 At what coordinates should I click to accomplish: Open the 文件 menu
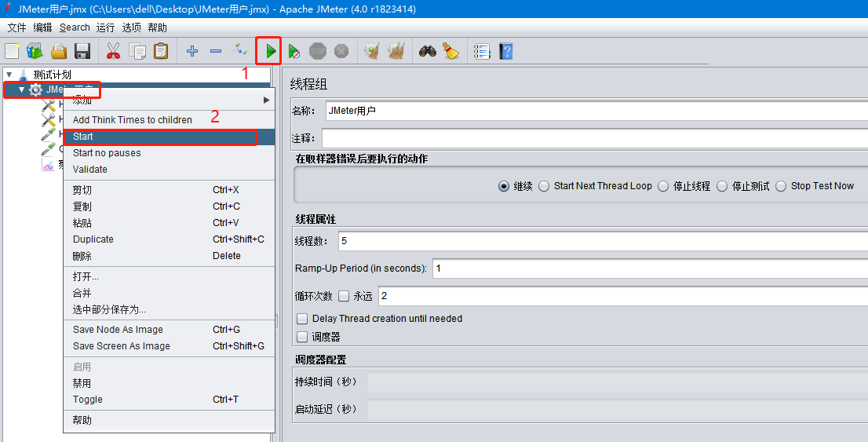click(17, 27)
